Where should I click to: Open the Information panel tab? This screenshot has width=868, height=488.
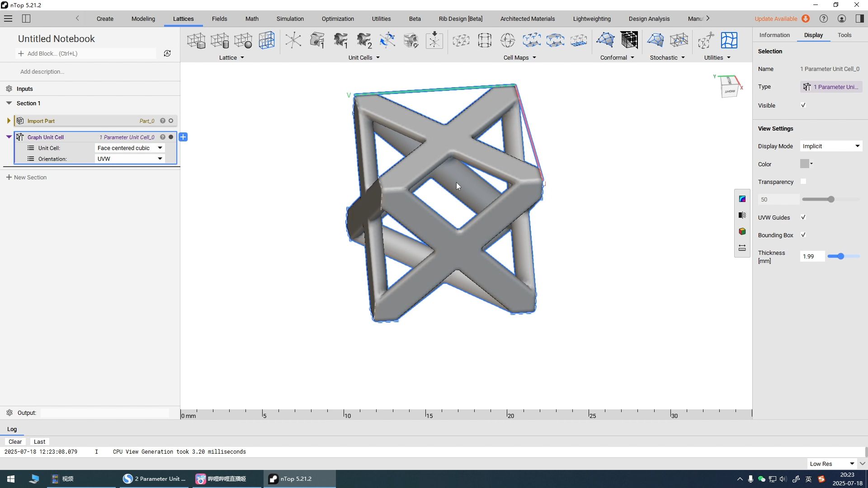tap(774, 35)
